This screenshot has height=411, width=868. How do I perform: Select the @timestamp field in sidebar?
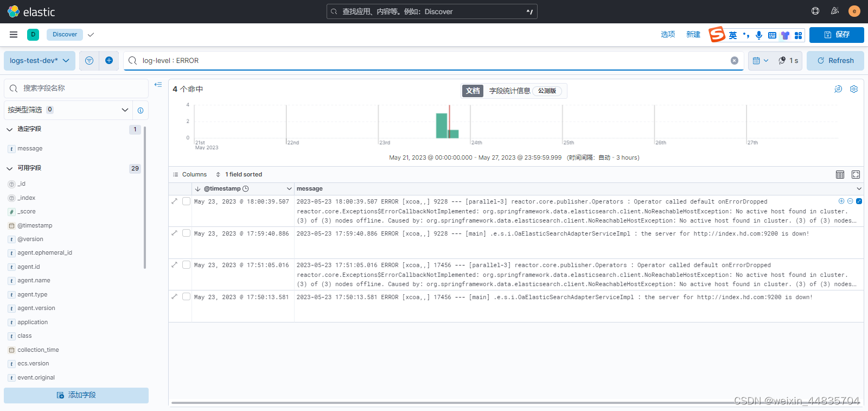click(35, 225)
